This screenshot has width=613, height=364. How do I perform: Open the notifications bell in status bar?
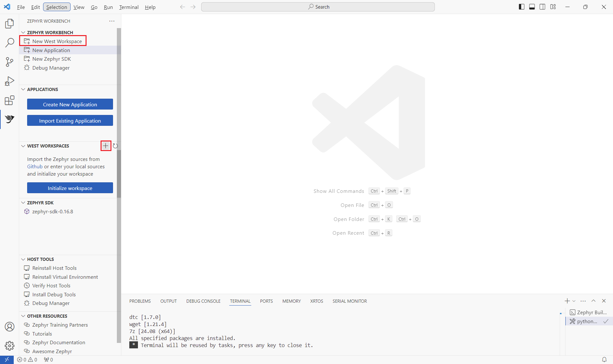[604, 360]
